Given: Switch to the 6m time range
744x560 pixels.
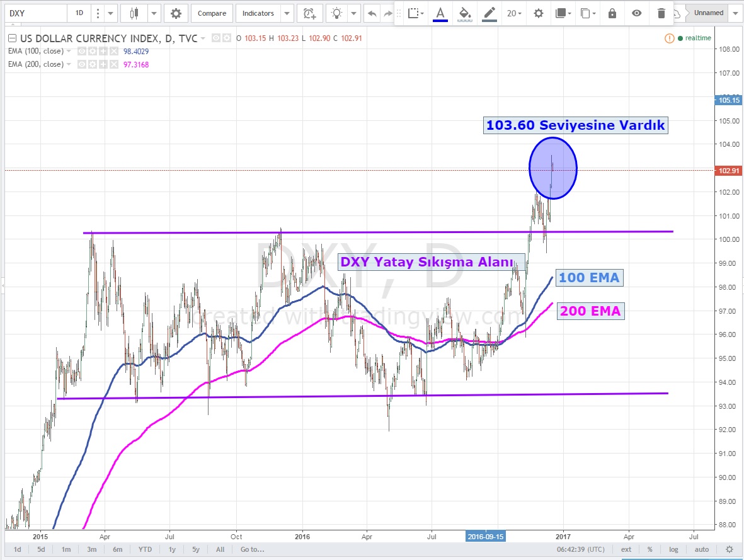Looking at the screenshot, I should coord(118,549).
